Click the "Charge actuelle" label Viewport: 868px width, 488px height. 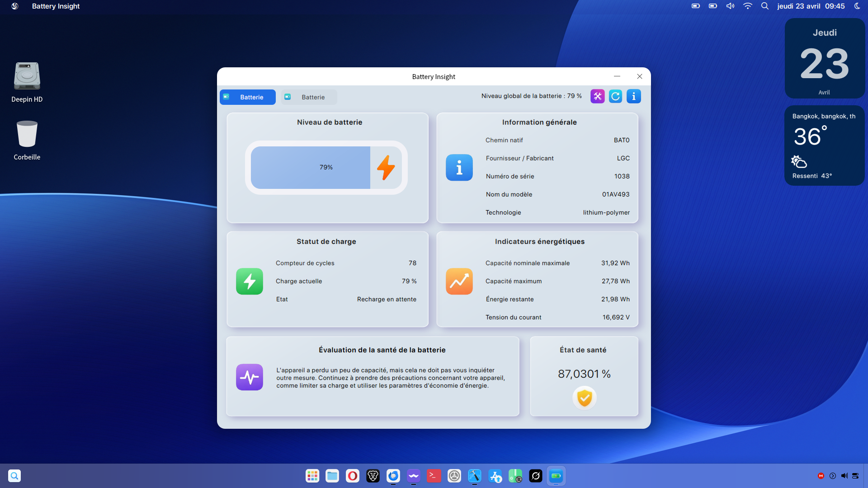coord(299,282)
